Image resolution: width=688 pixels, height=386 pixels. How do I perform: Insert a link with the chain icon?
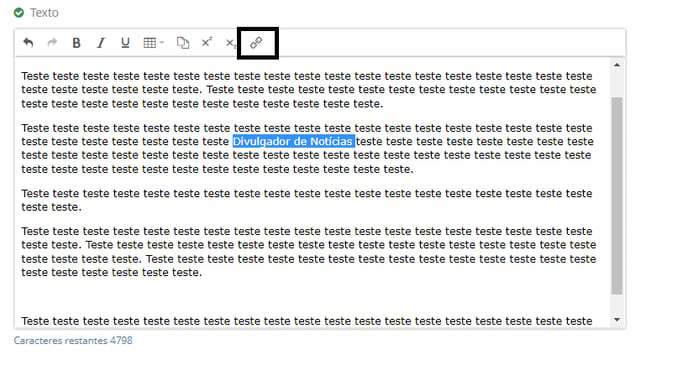(x=256, y=43)
